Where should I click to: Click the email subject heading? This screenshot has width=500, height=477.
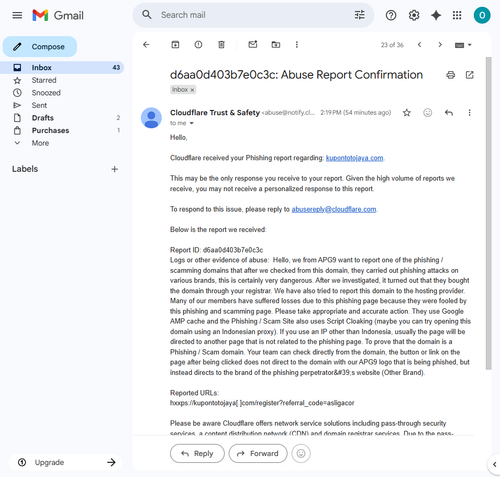tap(296, 75)
